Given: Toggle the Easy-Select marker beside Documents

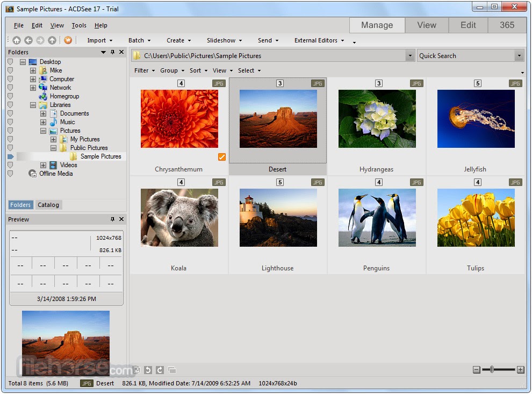Looking at the screenshot, I should pyautogui.click(x=10, y=113).
